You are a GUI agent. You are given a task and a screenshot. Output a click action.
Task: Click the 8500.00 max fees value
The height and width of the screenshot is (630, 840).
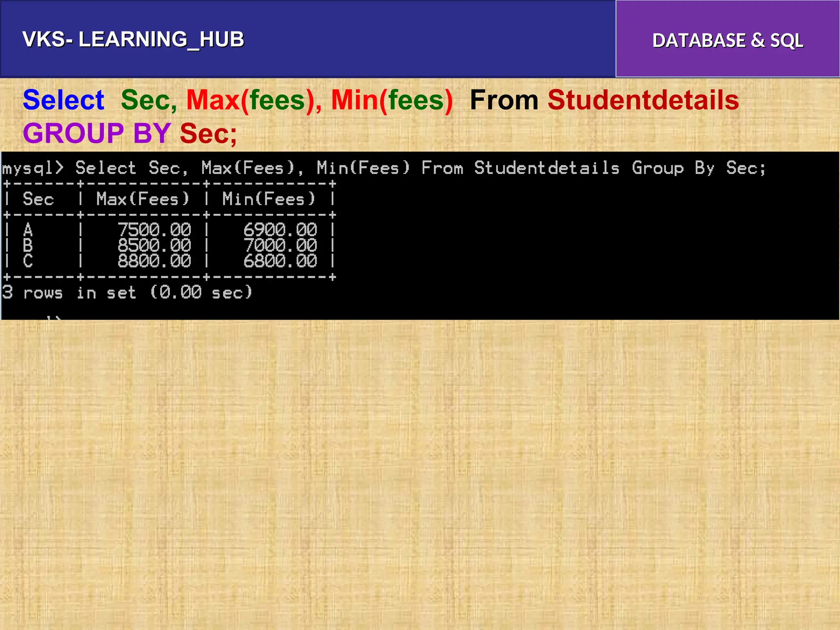point(154,245)
